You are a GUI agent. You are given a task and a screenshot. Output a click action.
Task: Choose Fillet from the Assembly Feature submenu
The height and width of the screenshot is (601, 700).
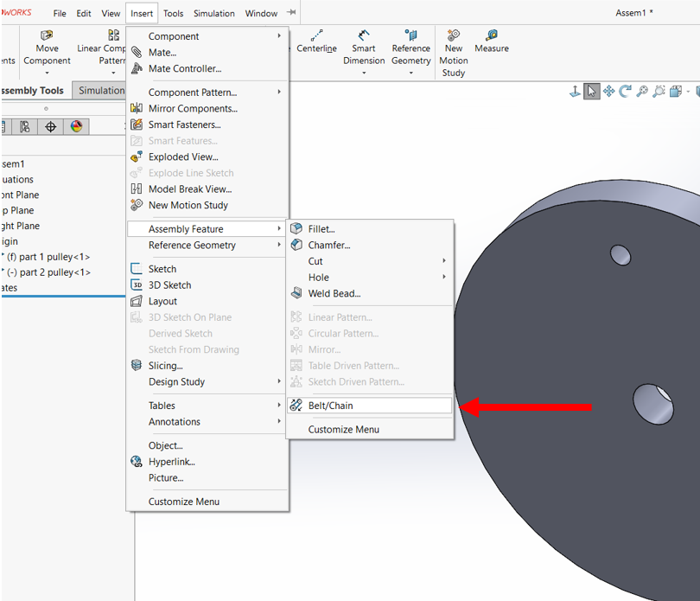(x=321, y=229)
